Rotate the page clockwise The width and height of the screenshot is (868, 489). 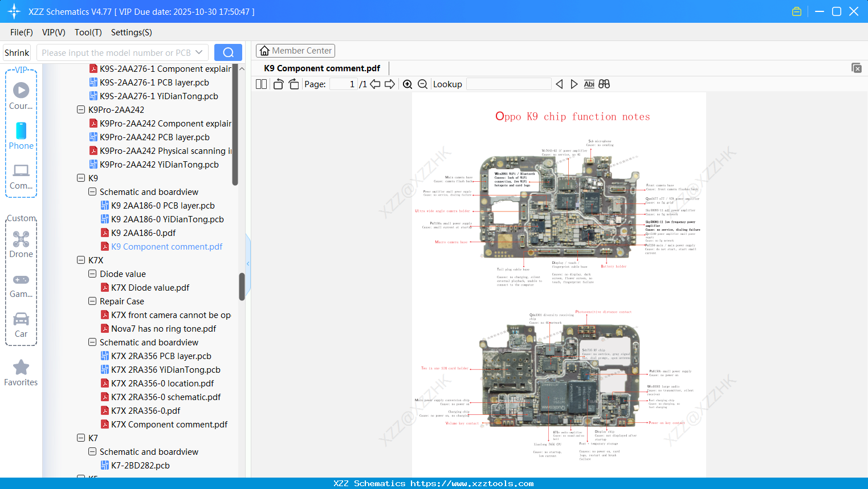point(294,84)
